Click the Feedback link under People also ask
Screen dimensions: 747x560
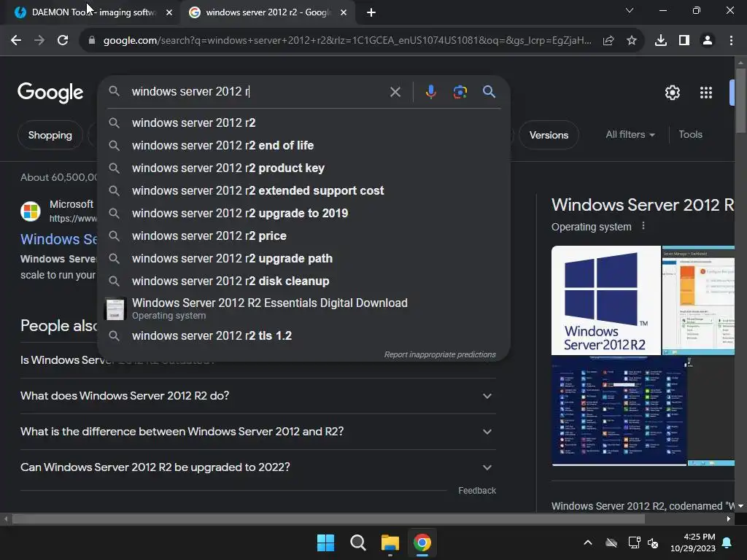pos(477,491)
